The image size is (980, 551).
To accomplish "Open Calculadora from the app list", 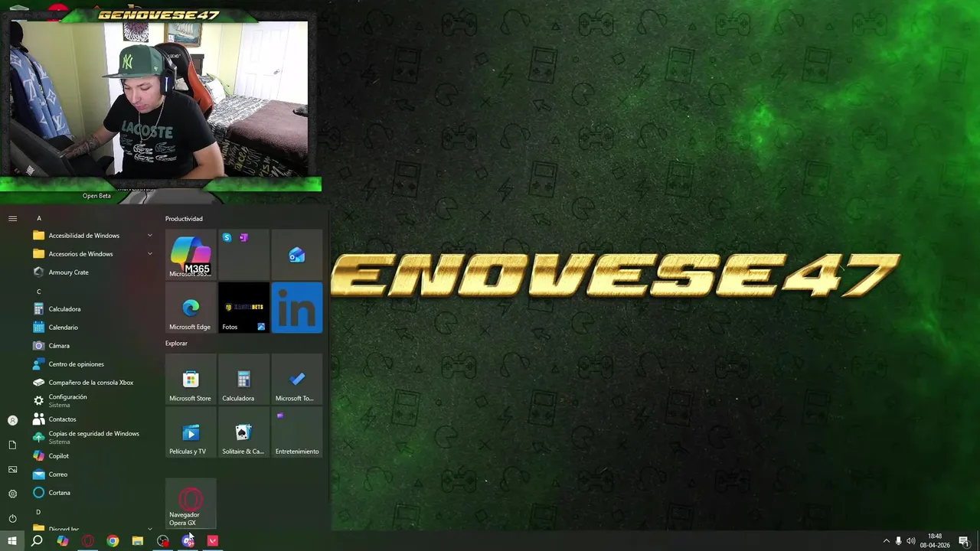I will 93,309.
